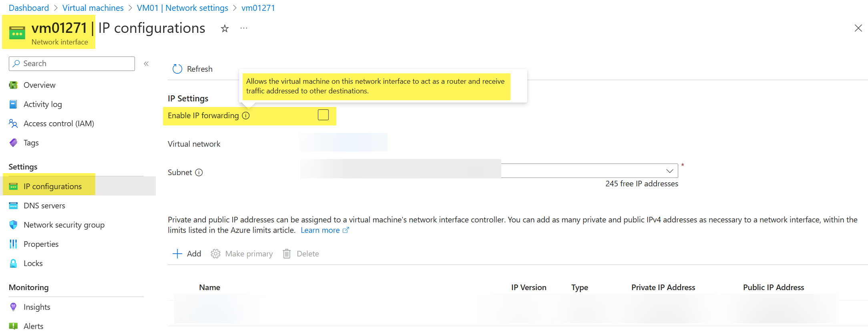Click the sidebar Search input field
Image resolution: width=868 pixels, height=335 pixels.
point(72,64)
